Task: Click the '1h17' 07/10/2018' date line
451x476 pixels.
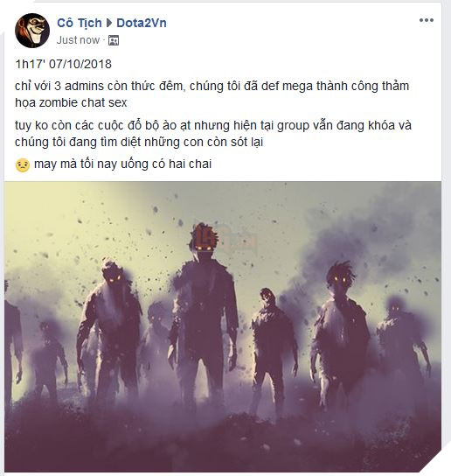Action: [x=64, y=64]
